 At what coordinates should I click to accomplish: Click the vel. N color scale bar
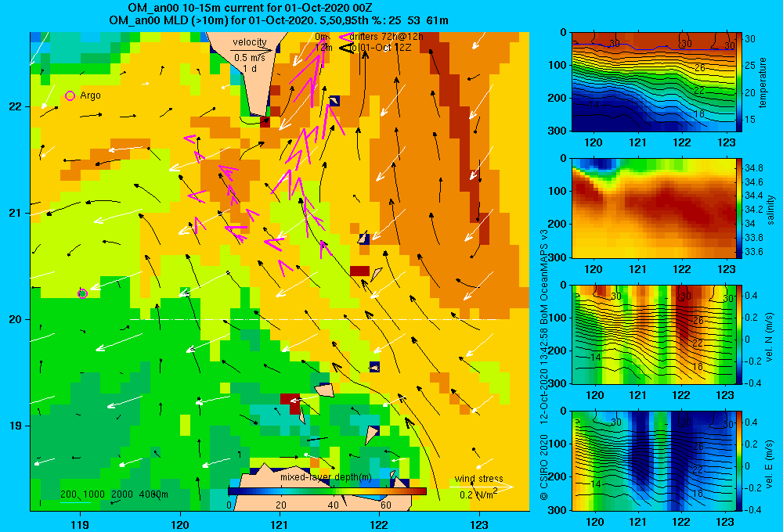pos(739,334)
